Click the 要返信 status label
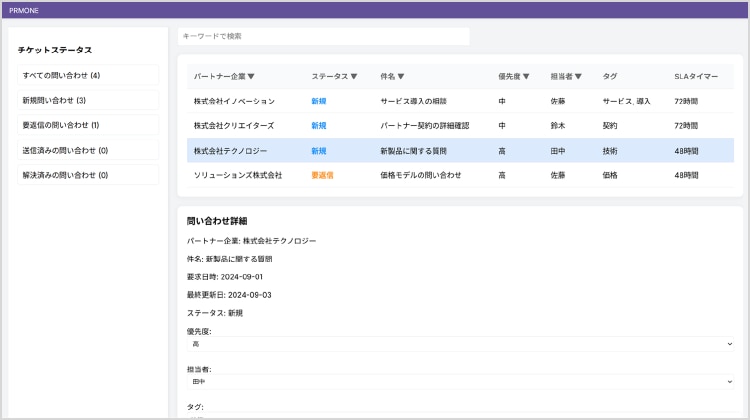The width and height of the screenshot is (750, 420). tap(322, 175)
